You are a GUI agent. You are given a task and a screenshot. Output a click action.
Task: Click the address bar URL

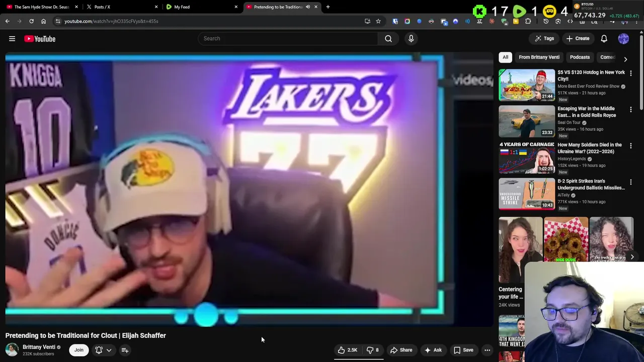111,21
